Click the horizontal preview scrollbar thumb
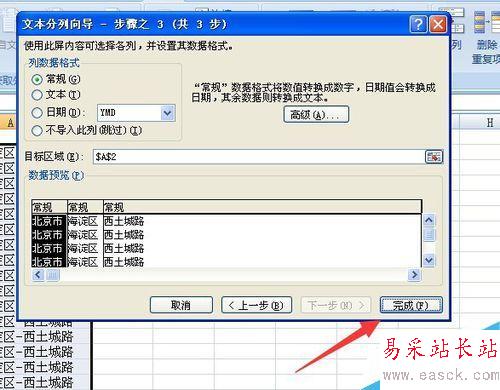Image resolution: width=500 pixels, height=390 pixels. [x=52, y=275]
